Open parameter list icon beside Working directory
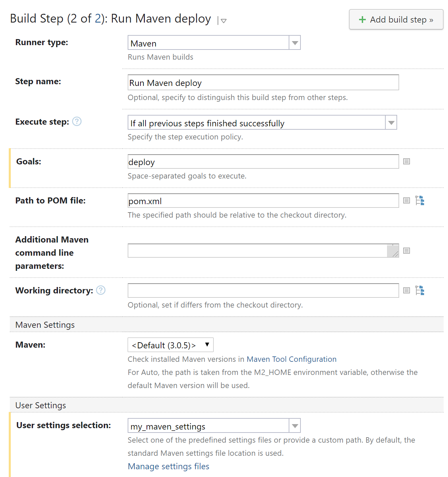Viewport: 448px width, 477px height. tap(407, 290)
